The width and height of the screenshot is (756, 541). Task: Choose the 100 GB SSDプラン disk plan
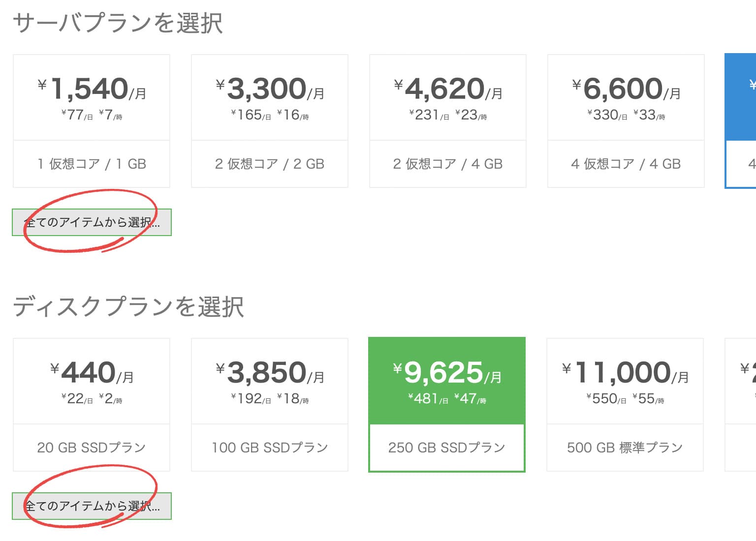click(x=270, y=404)
